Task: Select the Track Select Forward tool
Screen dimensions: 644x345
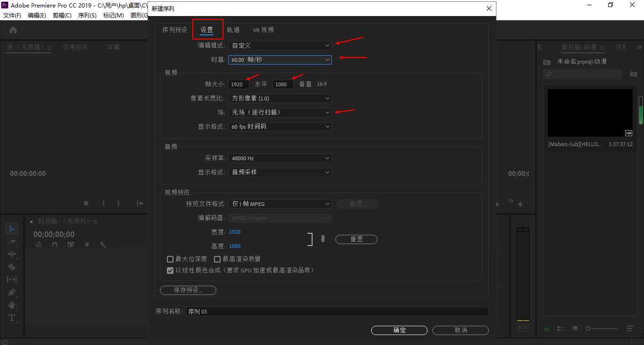Action: tap(12, 241)
